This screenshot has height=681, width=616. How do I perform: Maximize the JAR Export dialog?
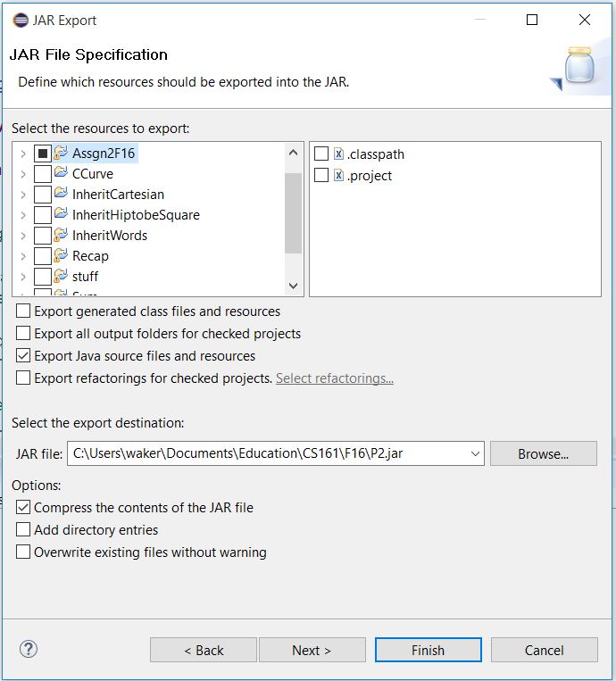pyautogui.click(x=532, y=20)
